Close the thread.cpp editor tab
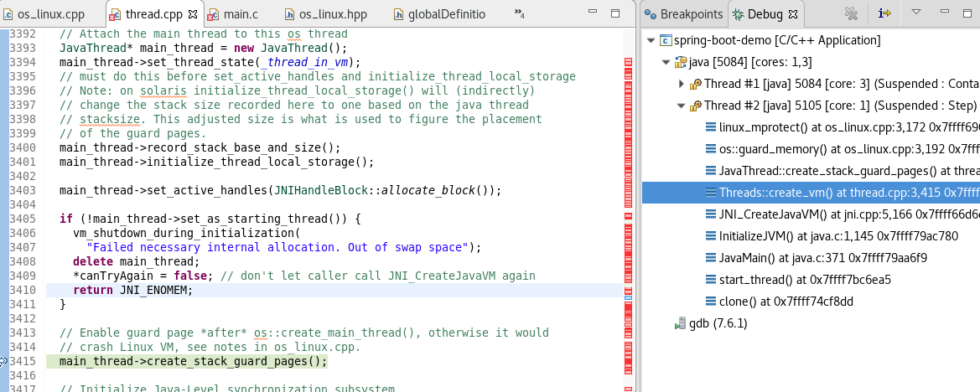This screenshot has height=392, width=980. coord(192,13)
